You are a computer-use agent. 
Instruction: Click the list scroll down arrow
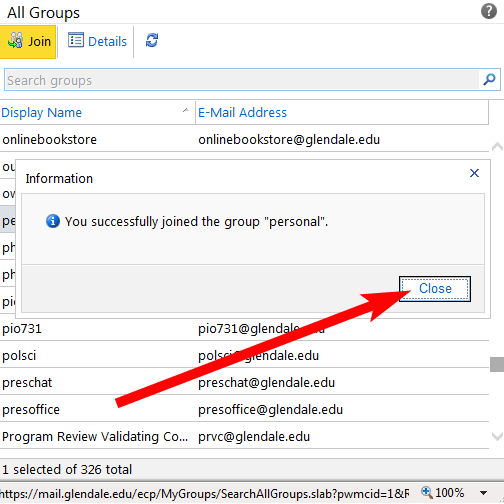(497, 435)
